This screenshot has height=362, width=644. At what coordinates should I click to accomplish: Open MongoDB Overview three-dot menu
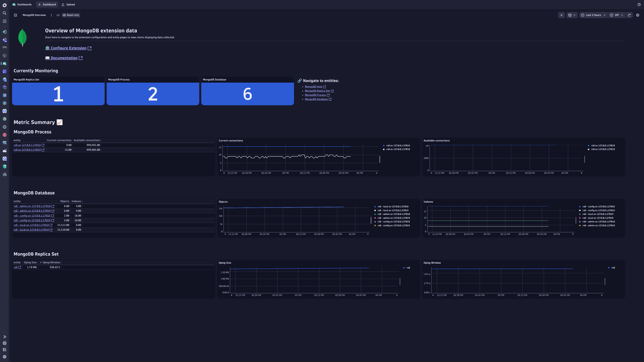click(x=51, y=15)
